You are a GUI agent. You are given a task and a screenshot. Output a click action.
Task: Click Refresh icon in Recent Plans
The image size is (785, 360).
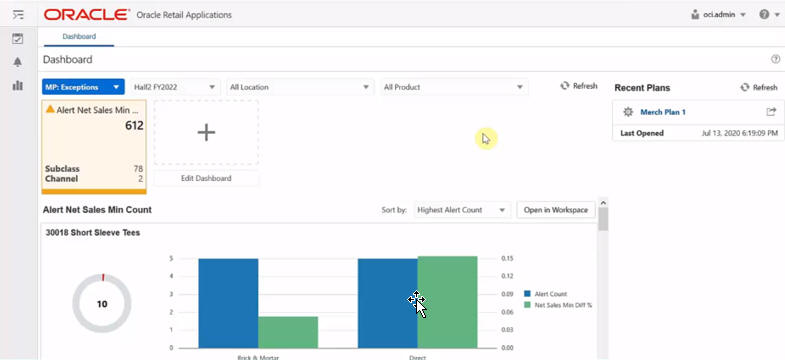[x=745, y=87]
